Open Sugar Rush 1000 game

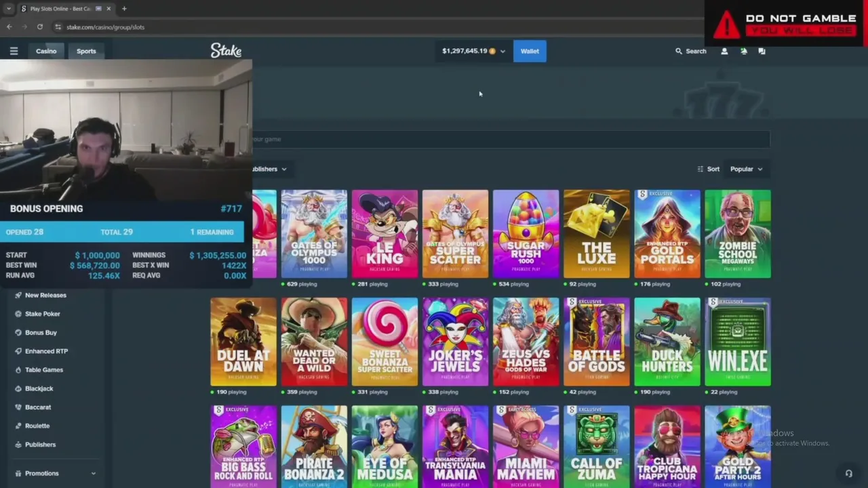point(526,234)
